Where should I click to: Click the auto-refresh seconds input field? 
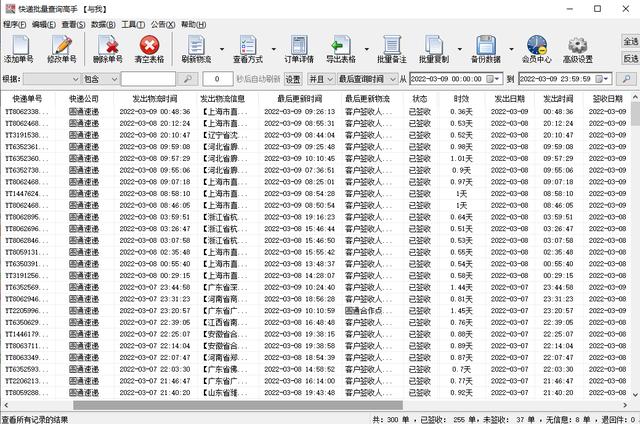(x=218, y=78)
